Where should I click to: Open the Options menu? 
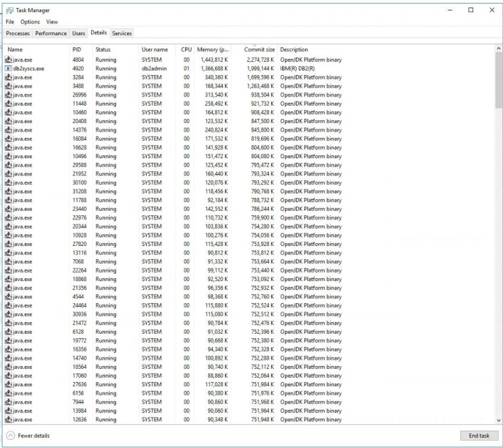tap(30, 22)
